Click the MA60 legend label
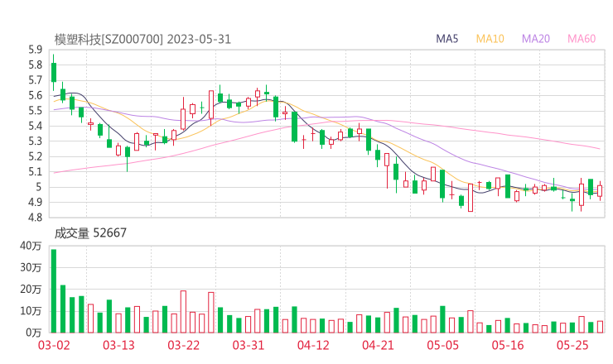 (582, 39)
